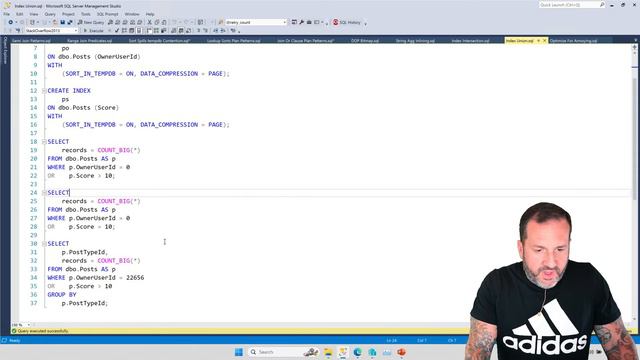The width and height of the screenshot is (640, 360).
Task: Open the Query count combo dropdown
Action: pyautogui.click(x=284, y=22)
